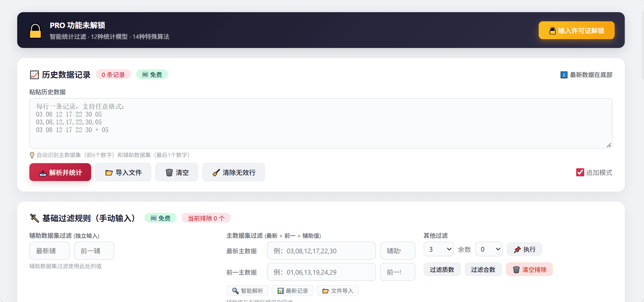Click the 前一辅 input field
The height and width of the screenshot is (302, 644).
(94, 251)
